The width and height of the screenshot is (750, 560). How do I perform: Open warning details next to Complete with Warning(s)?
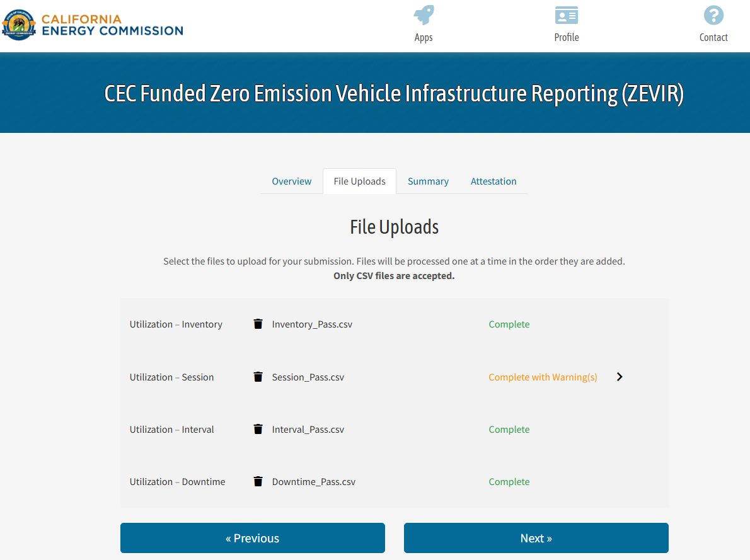pyautogui.click(x=620, y=377)
